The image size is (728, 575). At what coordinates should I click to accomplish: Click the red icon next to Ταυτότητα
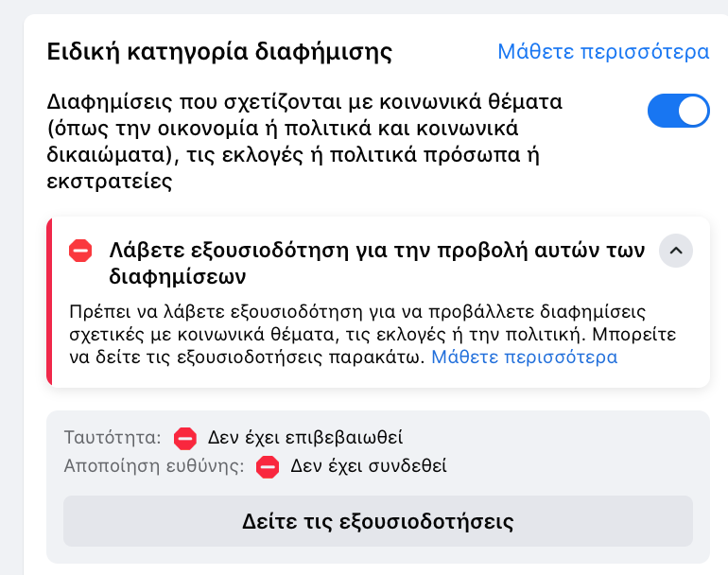(185, 438)
